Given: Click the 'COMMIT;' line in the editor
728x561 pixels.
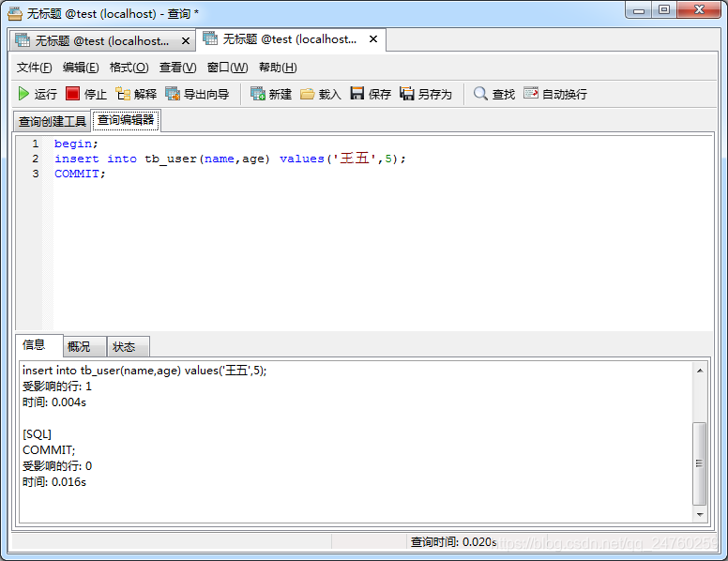Looking at the screenshot, I should click(x=80, y=174).
